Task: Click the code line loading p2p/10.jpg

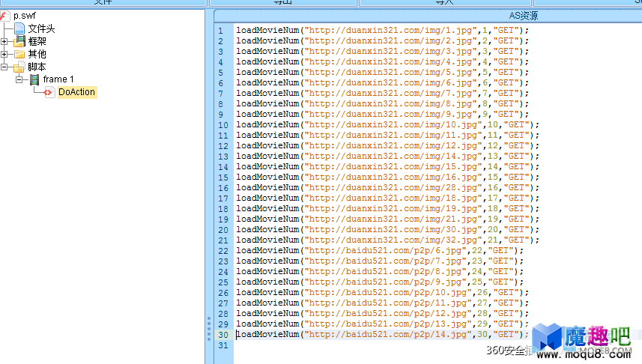Action: pos(382,292)
